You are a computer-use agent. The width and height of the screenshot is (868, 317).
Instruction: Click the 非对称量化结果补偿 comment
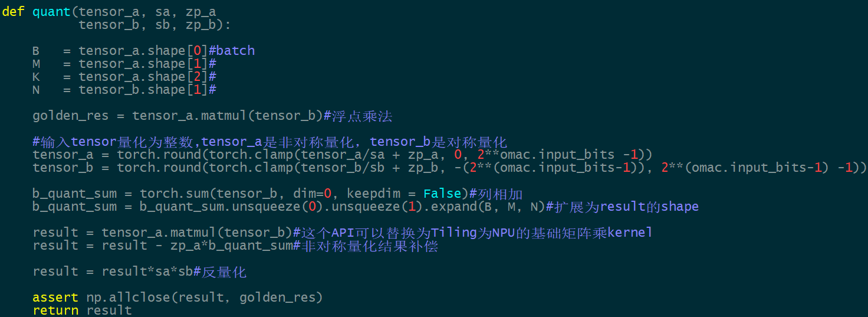(x=370, y=246)
